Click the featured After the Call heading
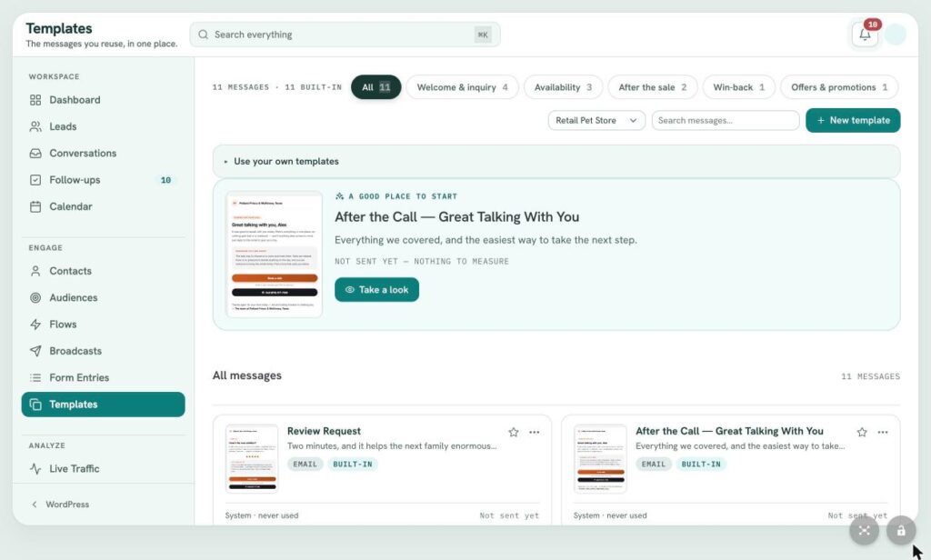The width and height of the screenshot is (931, 560). pyautogui.click(x=456, y=216)
